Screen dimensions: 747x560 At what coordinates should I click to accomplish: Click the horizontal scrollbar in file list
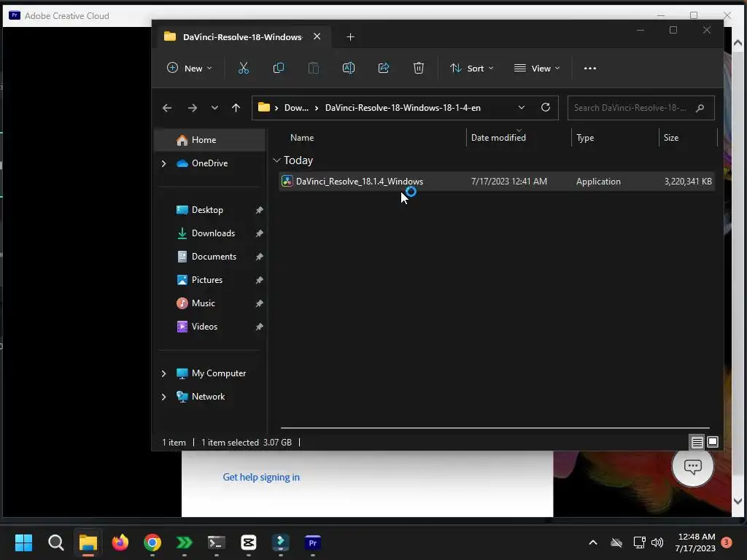[495, 428]
